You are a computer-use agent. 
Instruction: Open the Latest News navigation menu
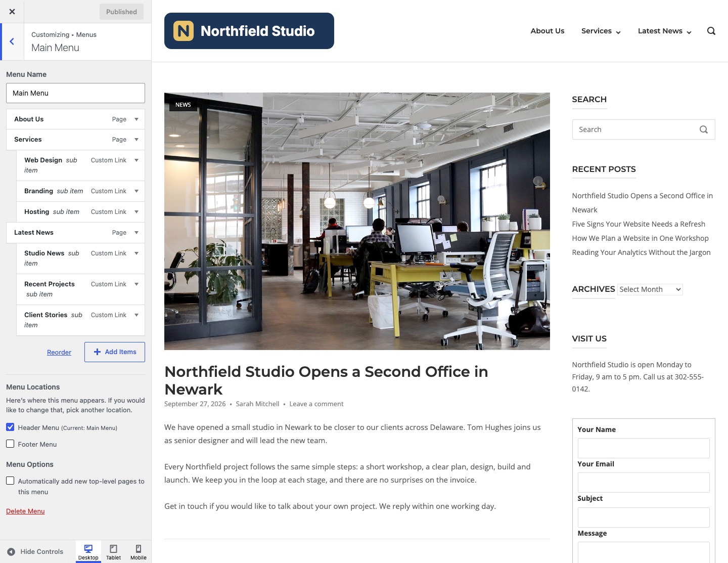pos(665,31)
